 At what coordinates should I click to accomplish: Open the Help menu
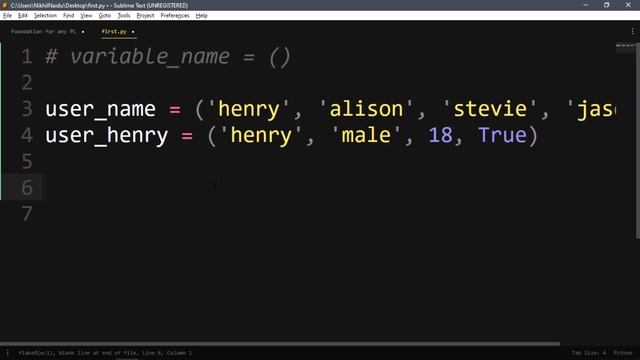[202, 16]
